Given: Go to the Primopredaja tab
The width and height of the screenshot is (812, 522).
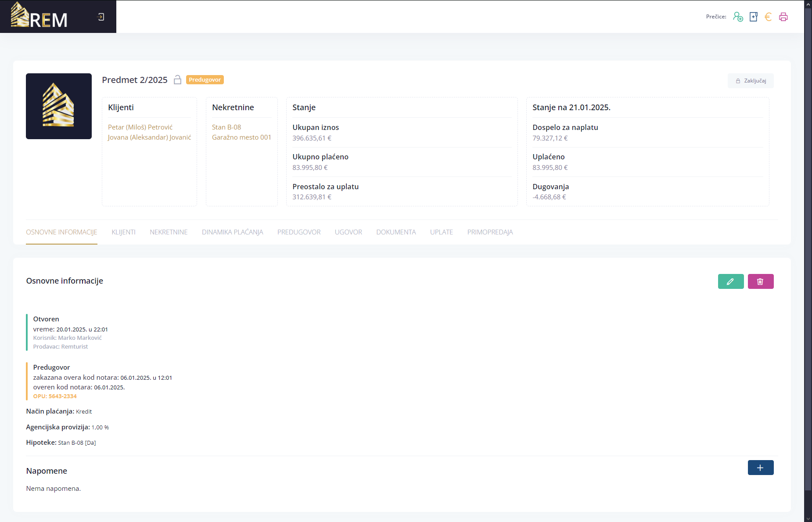Looking at the screenshot, I should [x=490, y=232].
